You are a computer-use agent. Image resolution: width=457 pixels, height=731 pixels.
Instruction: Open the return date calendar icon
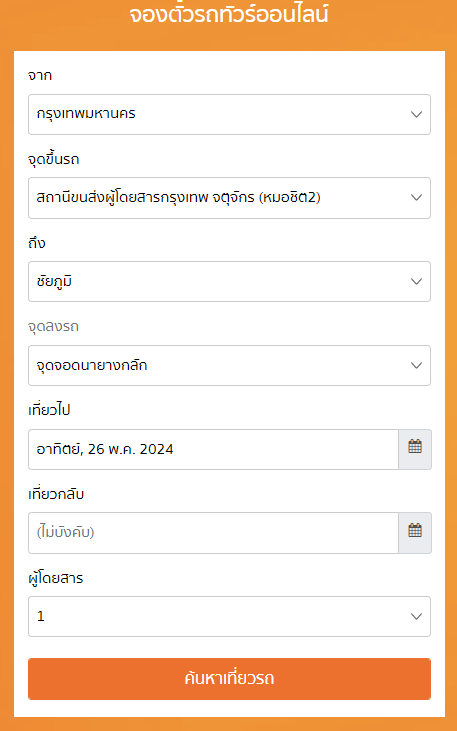click(x=415, y=533)
